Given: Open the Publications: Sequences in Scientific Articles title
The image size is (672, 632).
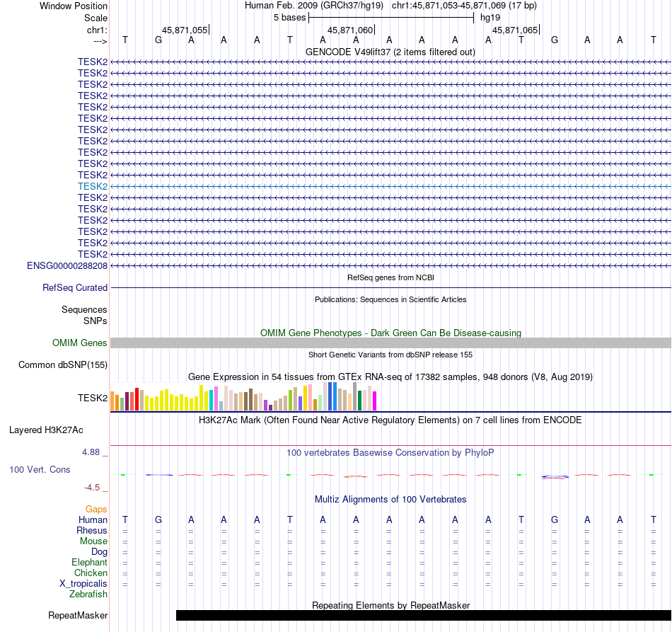Looking at the screenshot, I should 390,299.
